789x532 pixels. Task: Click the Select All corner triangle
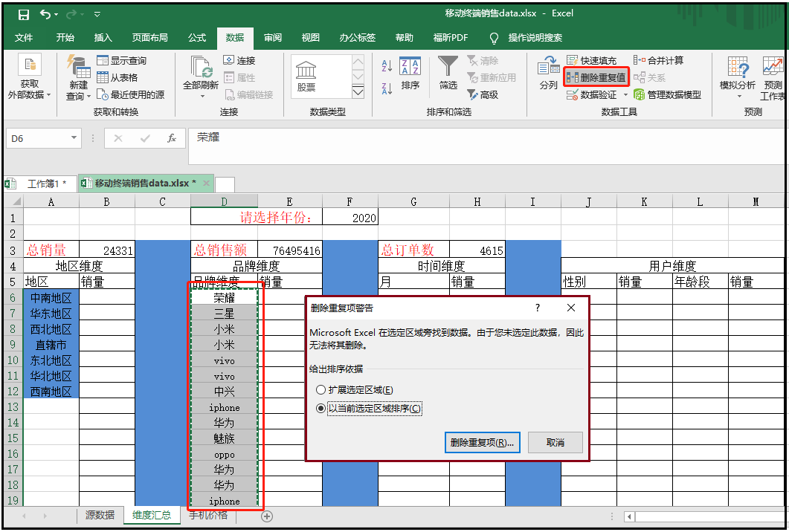pos(15,201)
